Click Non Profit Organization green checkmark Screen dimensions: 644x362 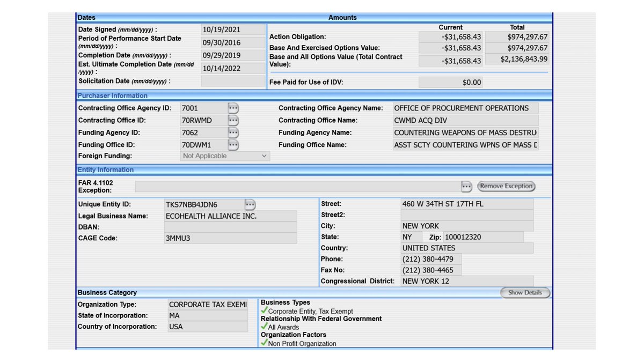coord(264,343)
